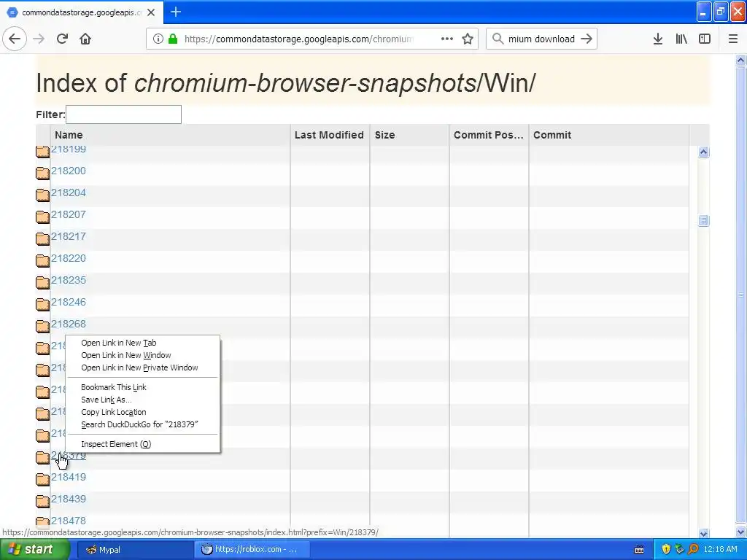This screenshot has height=560, width=747.
Task: Click the folder icon beside 218200
Action: click(x=42, y=173)
